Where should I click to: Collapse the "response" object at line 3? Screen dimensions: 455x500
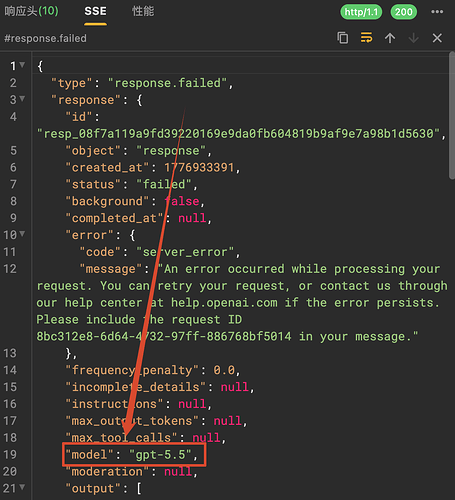[22, 99]
